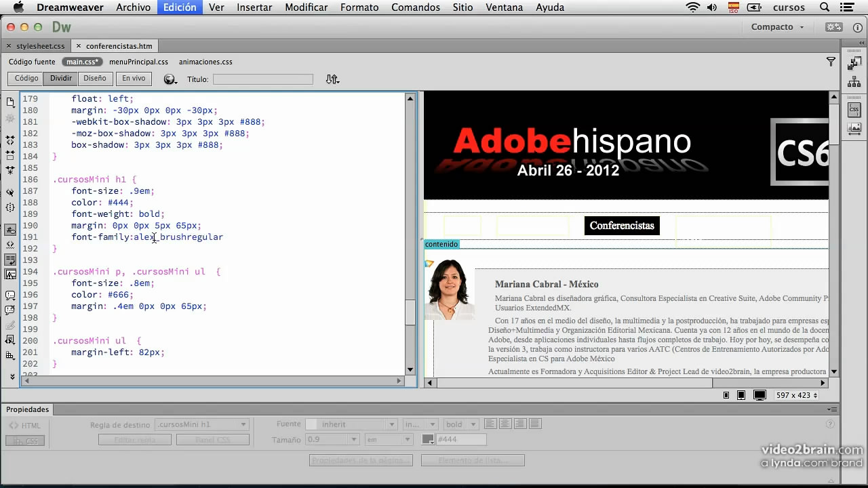Highlight invalid code icon in coding toolbar
Image resolution: width=868 pixels, height=488 pixels.
pyautogui.click(x=10, y=245)
